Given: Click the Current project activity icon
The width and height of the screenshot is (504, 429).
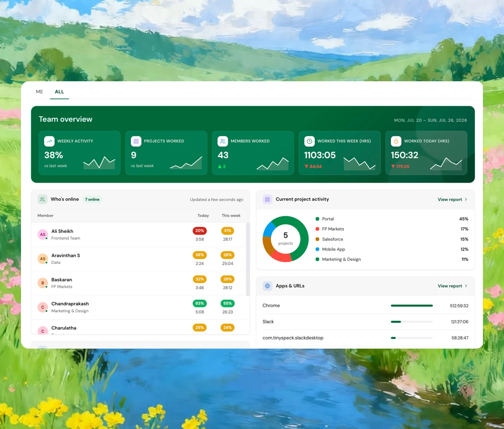Looking at the screenshot, I should pyautogui.click(x=267, y=199).
